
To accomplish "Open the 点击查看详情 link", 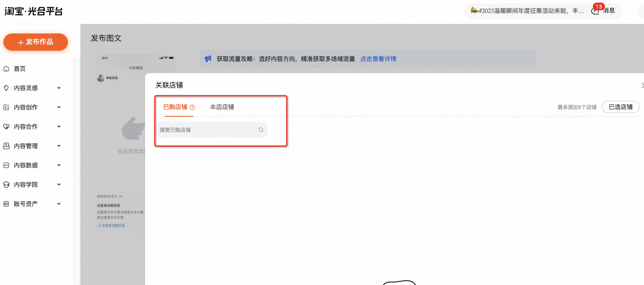I will coord(378,59).
